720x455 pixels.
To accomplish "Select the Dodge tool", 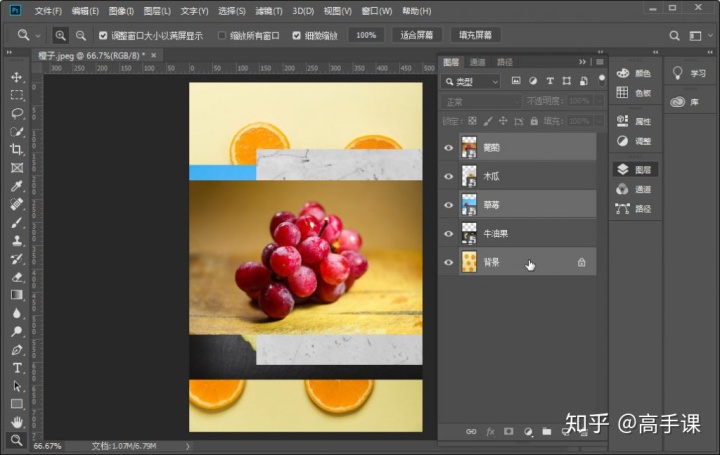I will click(17, 331).
